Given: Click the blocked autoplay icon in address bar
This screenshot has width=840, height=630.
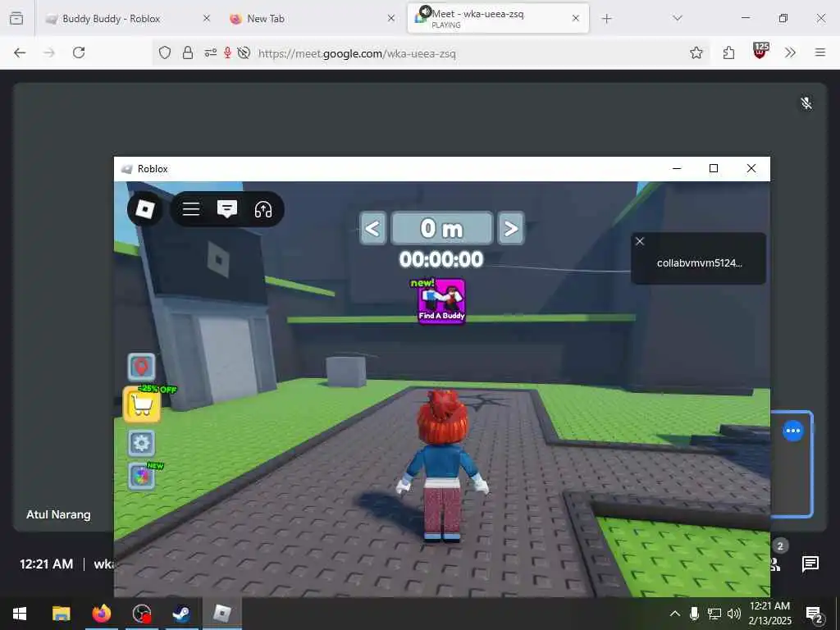Looking at the screenshot, I should pos(244,52).
